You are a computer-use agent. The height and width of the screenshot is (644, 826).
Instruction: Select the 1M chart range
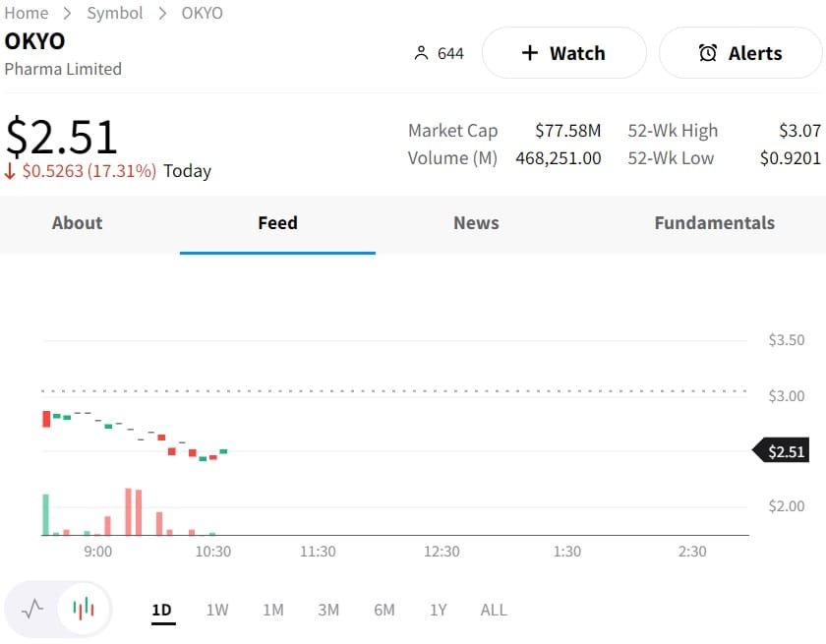[273, 610]
